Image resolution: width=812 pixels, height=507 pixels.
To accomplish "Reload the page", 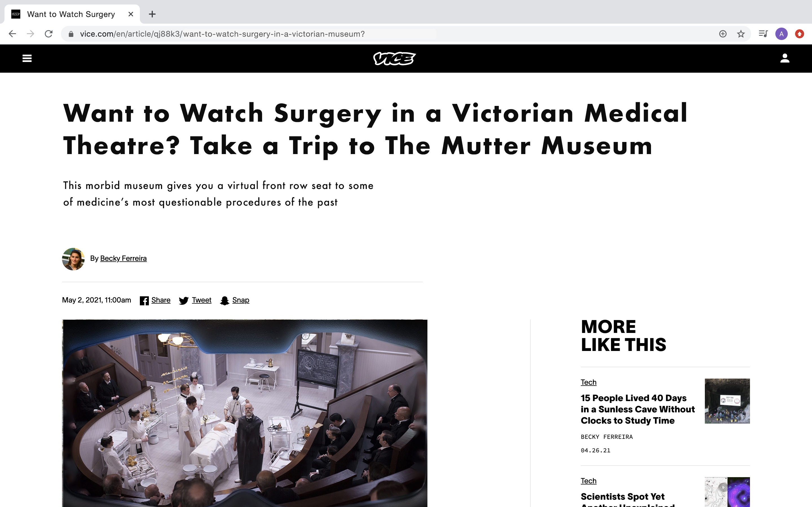I will pyautogui.click(x=49, y=34).
